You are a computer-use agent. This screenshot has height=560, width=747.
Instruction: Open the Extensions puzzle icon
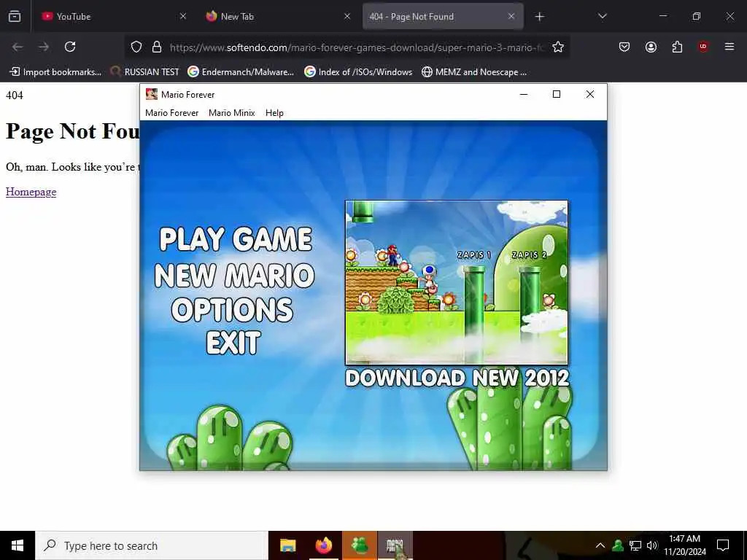[677, 47]
